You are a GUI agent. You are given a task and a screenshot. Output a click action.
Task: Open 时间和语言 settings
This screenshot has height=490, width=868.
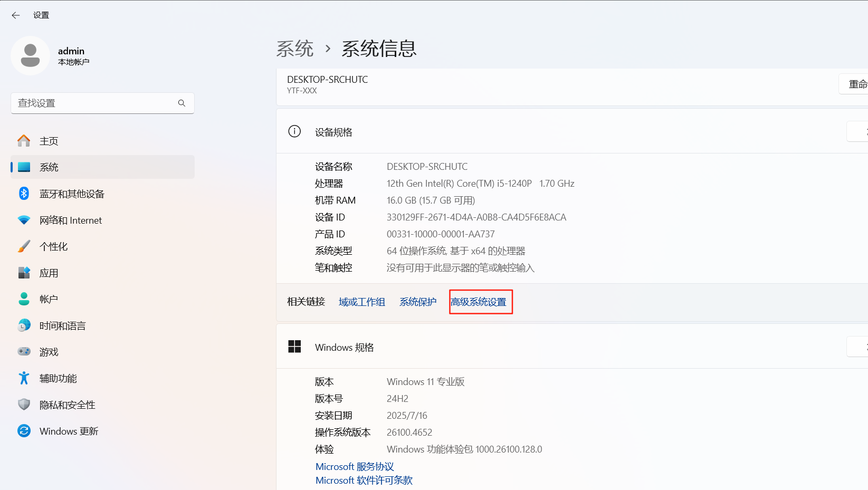tap(102, 325)
